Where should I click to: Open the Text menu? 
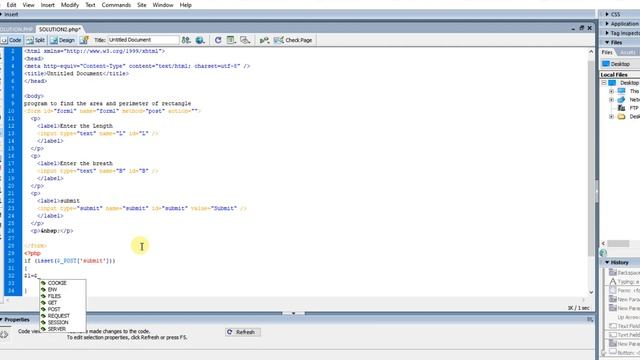[90, 5]
